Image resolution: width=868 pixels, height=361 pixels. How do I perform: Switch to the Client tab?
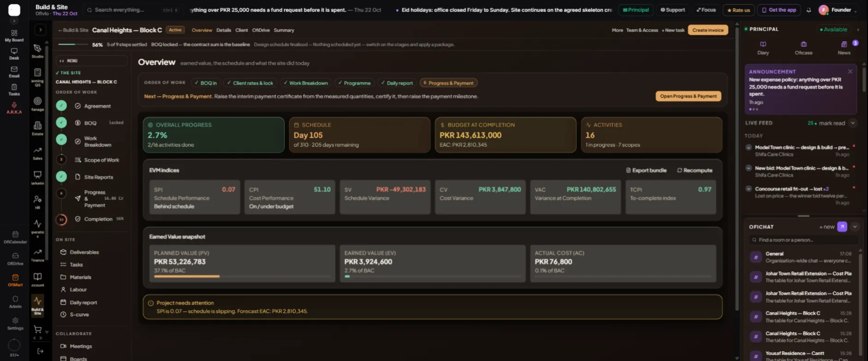242,30
